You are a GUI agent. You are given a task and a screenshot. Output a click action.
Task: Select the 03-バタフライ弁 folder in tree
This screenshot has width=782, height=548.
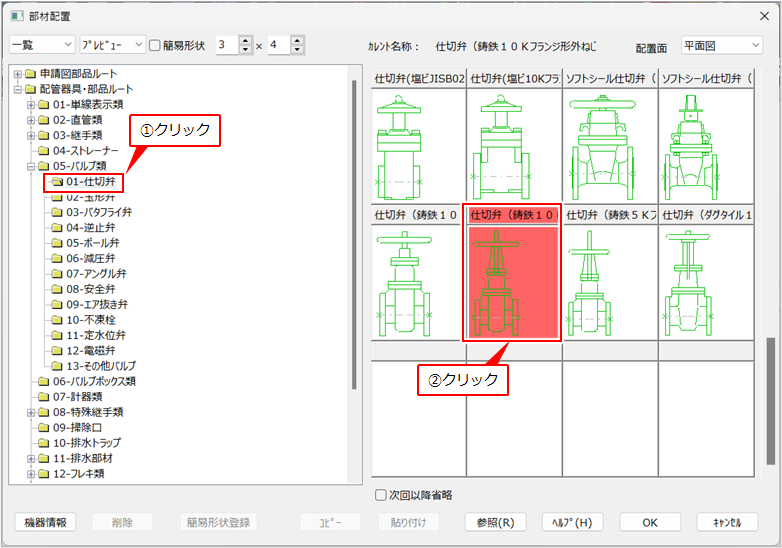pyautogui.click(x=98, y=212)
